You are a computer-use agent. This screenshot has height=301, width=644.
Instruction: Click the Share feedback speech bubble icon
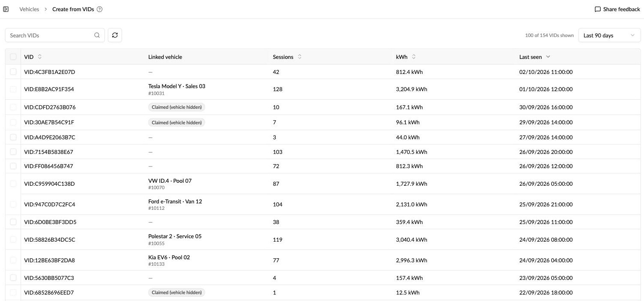(x=598, y=9)
